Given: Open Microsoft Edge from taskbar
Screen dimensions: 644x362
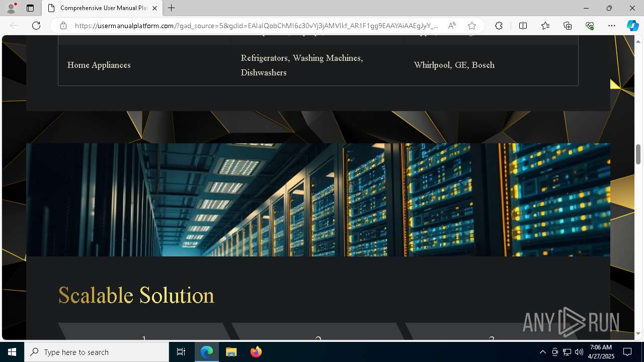Looking at the screenshot, I should tap(207, 352).
